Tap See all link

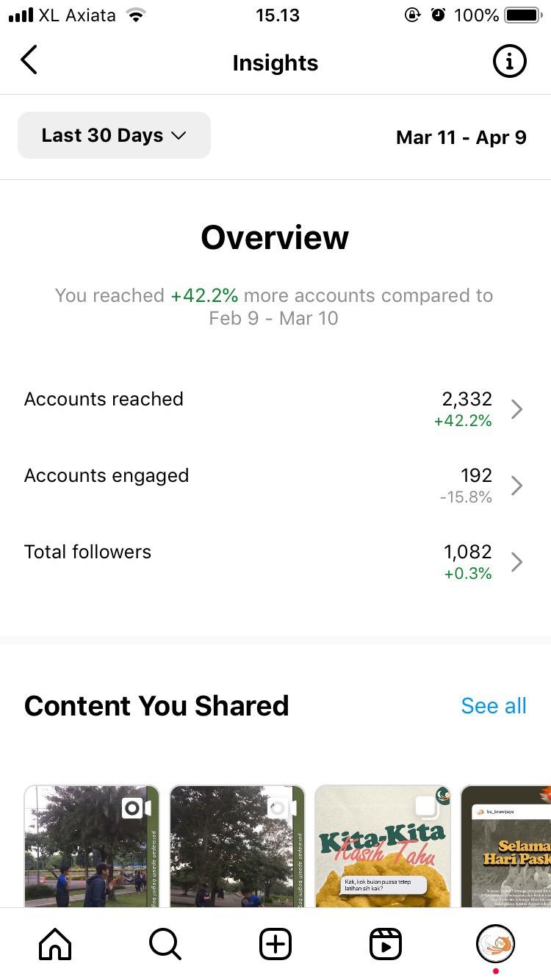[494, 706]
